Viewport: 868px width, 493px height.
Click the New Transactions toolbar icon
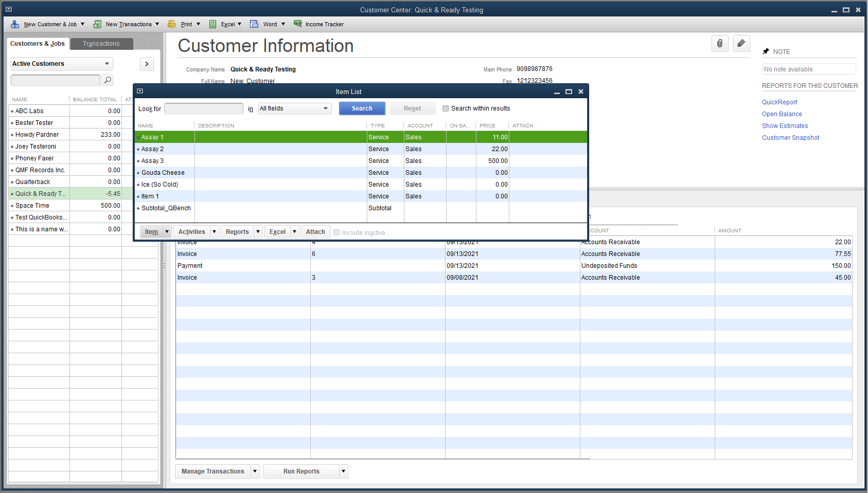click(97, 24)
